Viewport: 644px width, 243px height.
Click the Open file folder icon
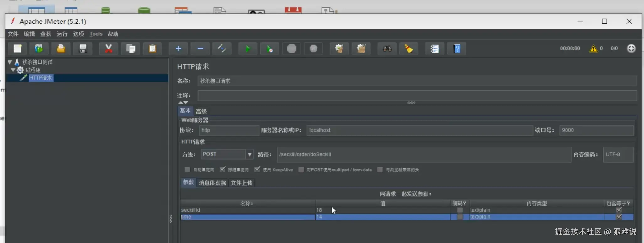(61, 49)
